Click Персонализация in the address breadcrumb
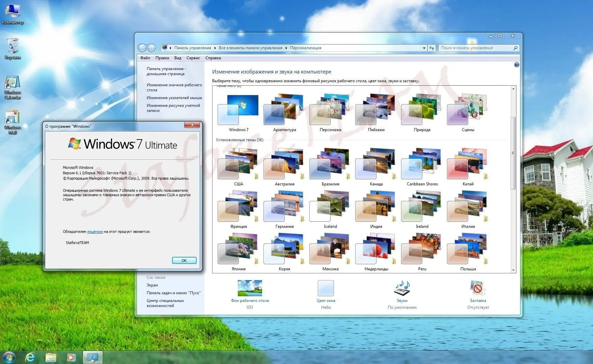The width and height of the screenshot is (593, 364). pos(306,48)
